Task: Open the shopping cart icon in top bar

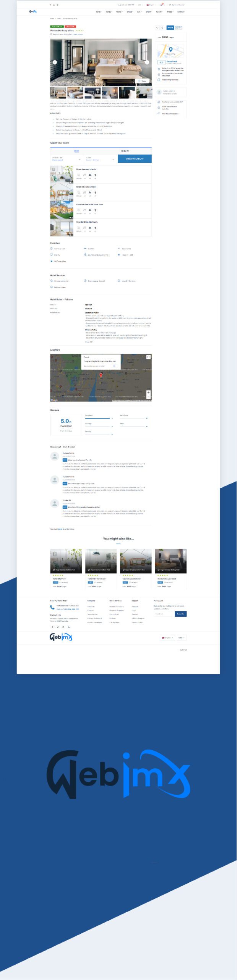Action: tap(161, 5)
